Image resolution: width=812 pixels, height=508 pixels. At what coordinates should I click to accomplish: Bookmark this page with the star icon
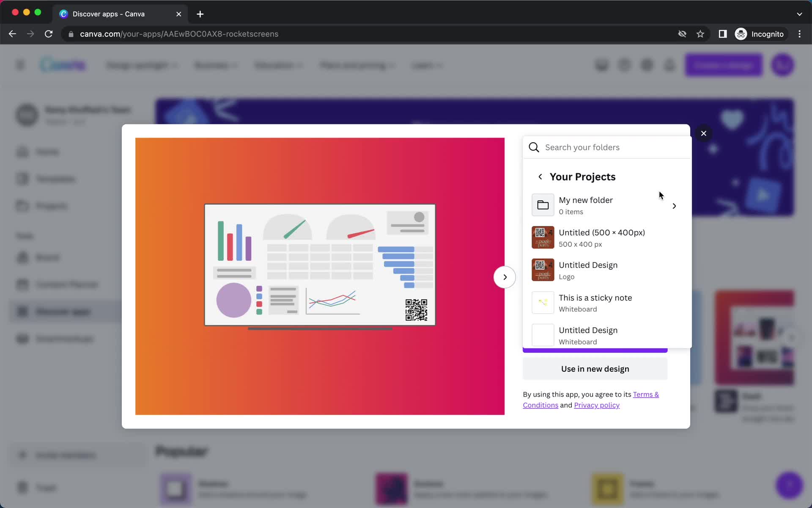pyautogui.click(x=700, y=34)
